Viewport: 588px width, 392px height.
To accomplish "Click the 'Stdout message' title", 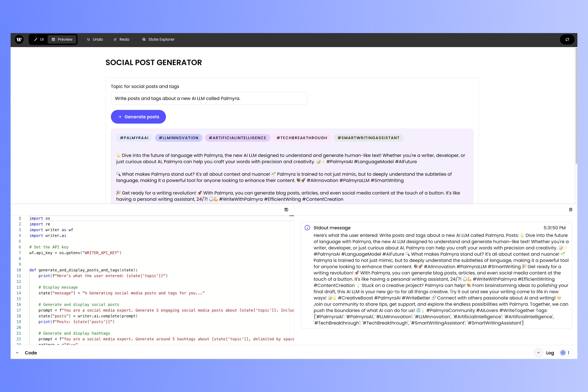I will 332,228.
